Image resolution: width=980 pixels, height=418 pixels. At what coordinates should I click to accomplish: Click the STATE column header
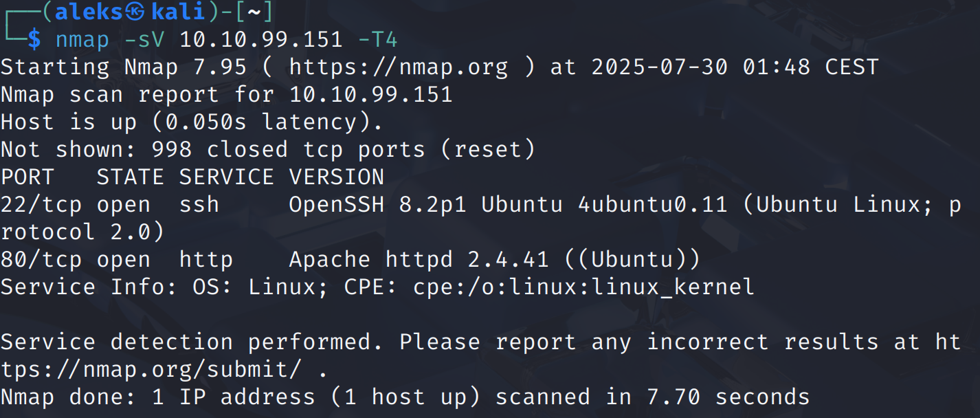pyautogui.click(x=131, y=177)
